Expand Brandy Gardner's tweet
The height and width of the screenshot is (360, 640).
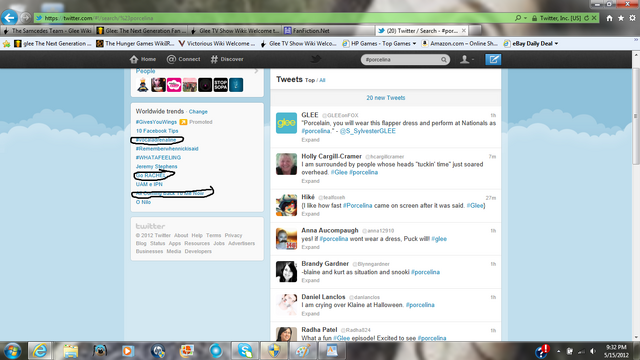point(311,280)
